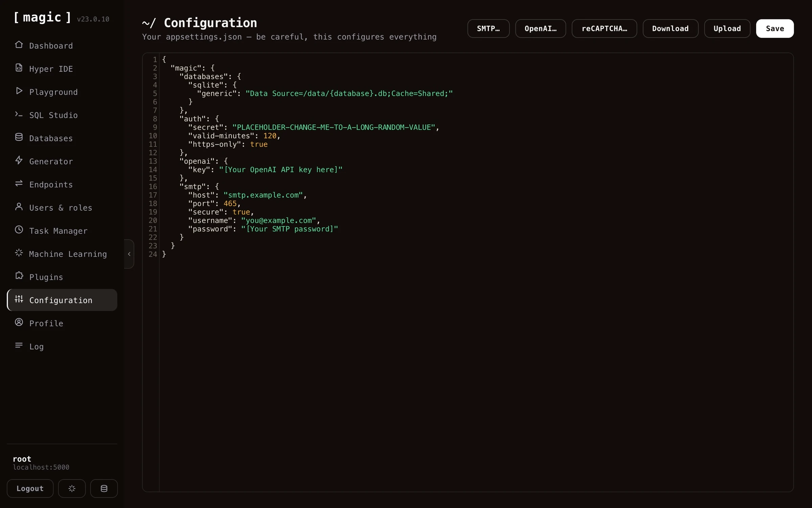Click the [ magic ] logo
The image size is (812, 508).
pyautogui.click(x=42, y=17)
